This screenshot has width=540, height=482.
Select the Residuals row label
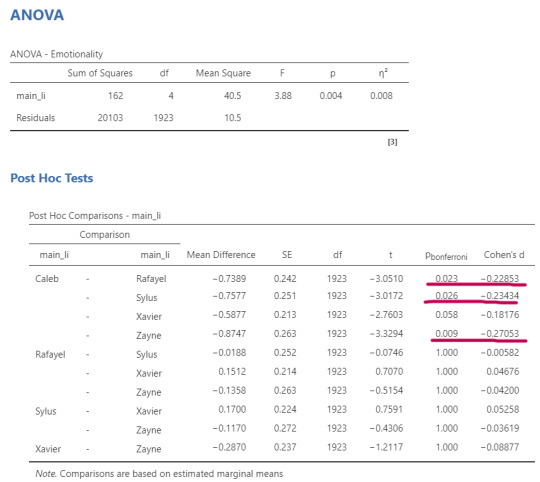click(x=35, y=118)
